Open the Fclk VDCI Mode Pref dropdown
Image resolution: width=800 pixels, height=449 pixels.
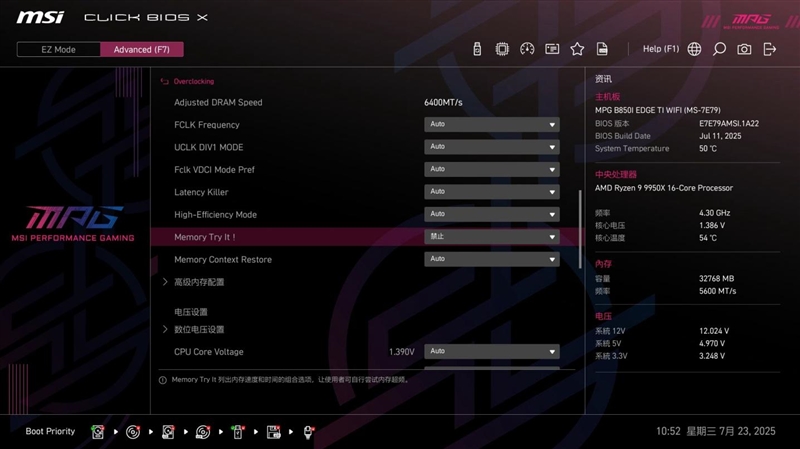492,169
